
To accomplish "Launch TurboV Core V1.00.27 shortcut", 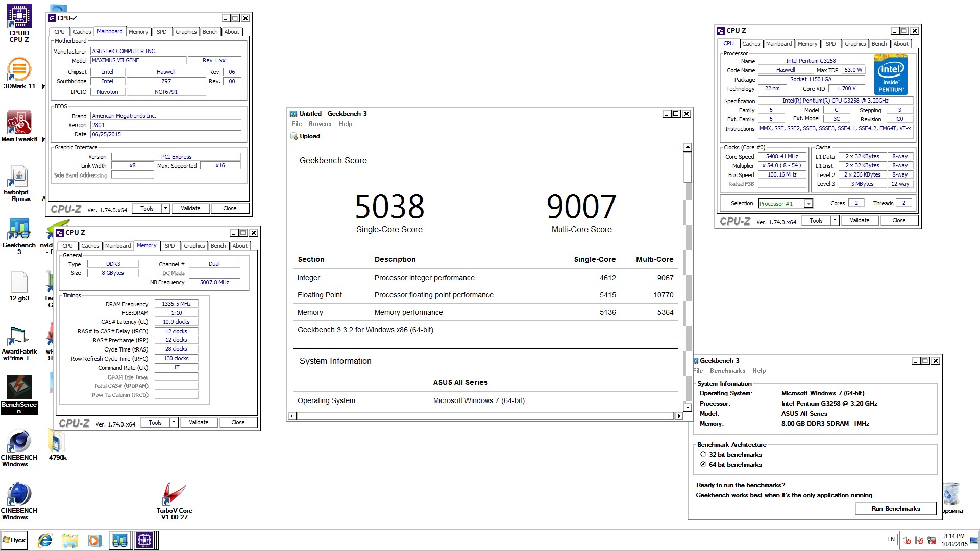I will pyautogui.click(x=174, y=502).
